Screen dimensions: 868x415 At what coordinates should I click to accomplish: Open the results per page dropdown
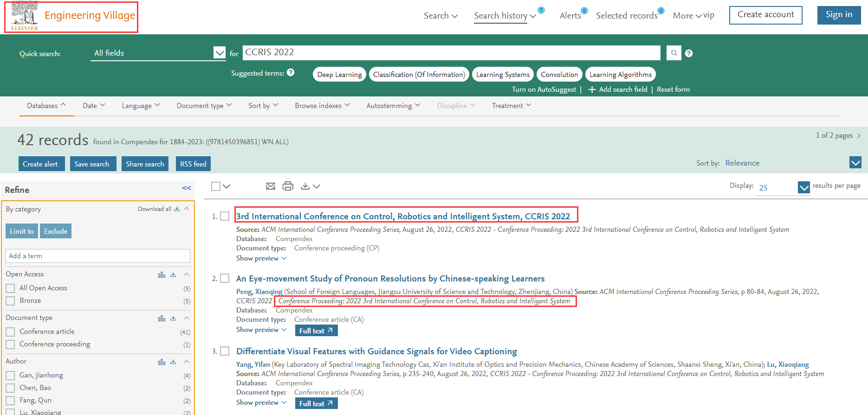[x=783, y=187]
